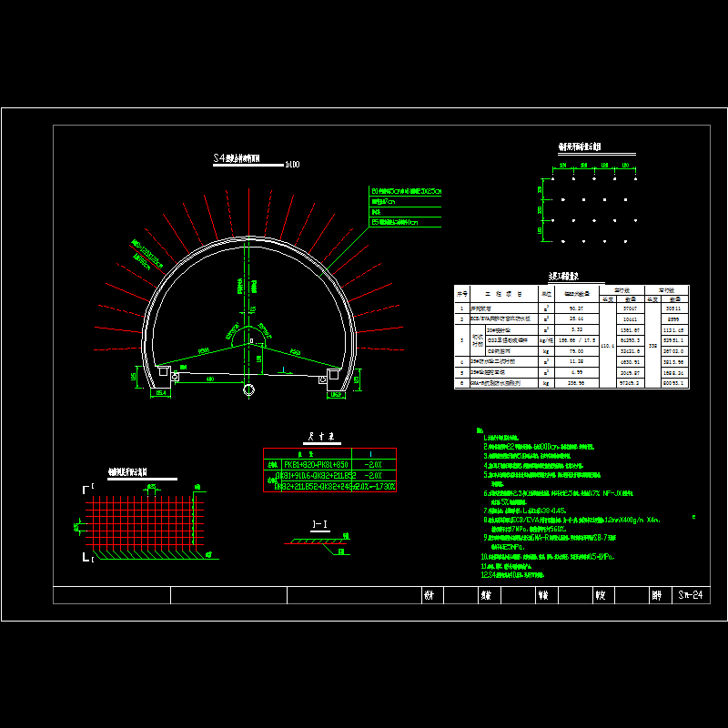728x728 pixels.
Task: Click the 1688.24 quantity cell
Action: pyautogui.click(x=673, y=372)
